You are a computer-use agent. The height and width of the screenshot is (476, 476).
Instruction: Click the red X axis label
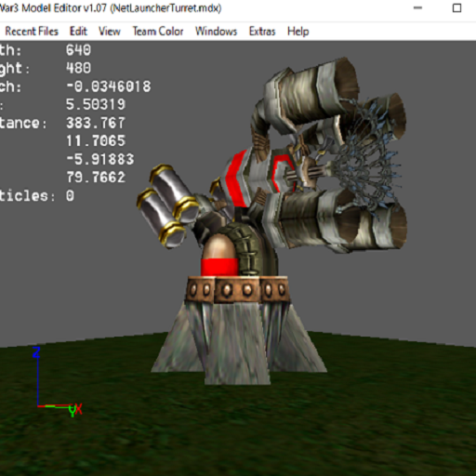click(x=79, y=409)
